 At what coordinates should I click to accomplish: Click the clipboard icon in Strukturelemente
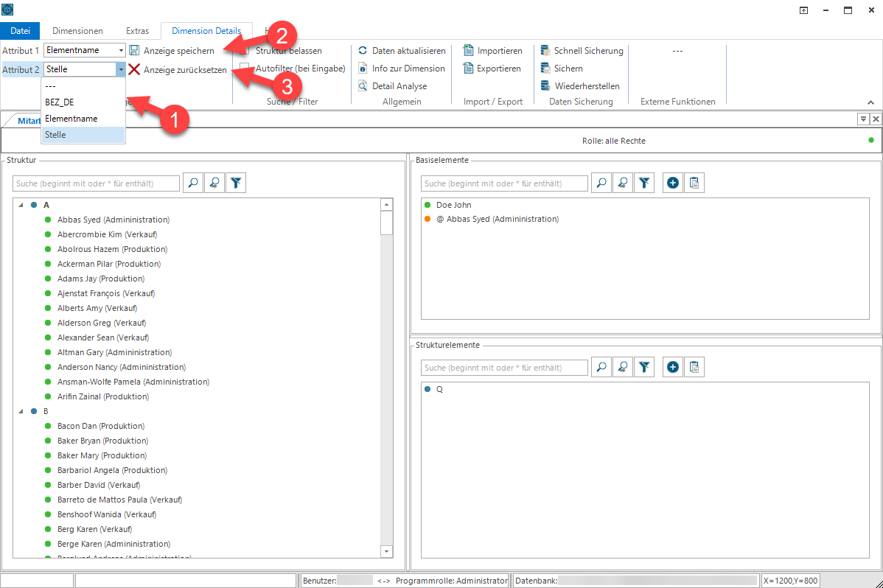tap(694, 367)
